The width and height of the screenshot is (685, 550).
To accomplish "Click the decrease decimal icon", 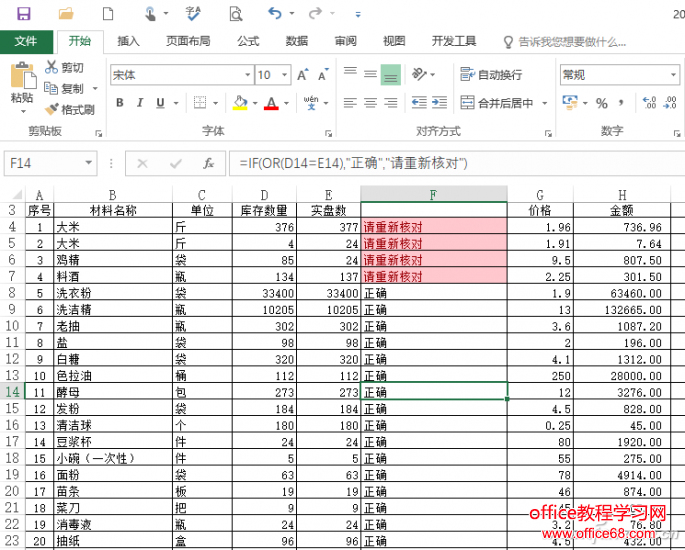I will (x=670, y=103).
